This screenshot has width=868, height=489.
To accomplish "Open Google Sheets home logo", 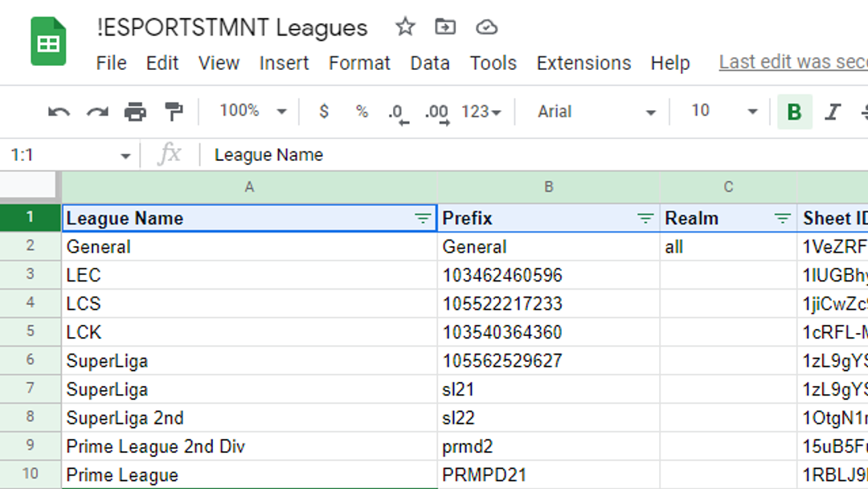I will click(48, 43).
